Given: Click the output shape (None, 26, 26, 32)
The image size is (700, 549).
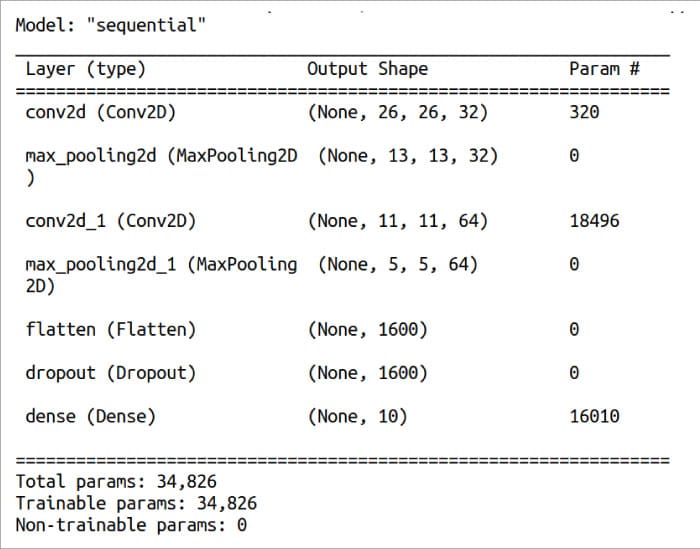Looking at the screenshot, I should pyautogui.click(x=398, y=112).
